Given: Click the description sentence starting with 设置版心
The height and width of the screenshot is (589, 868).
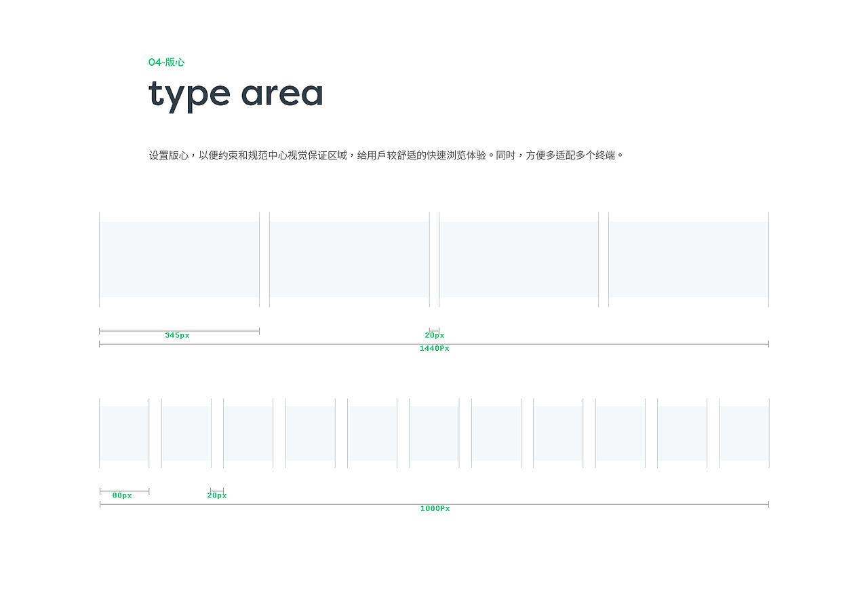Looking at the screenshot, I should tap(386, 155).
